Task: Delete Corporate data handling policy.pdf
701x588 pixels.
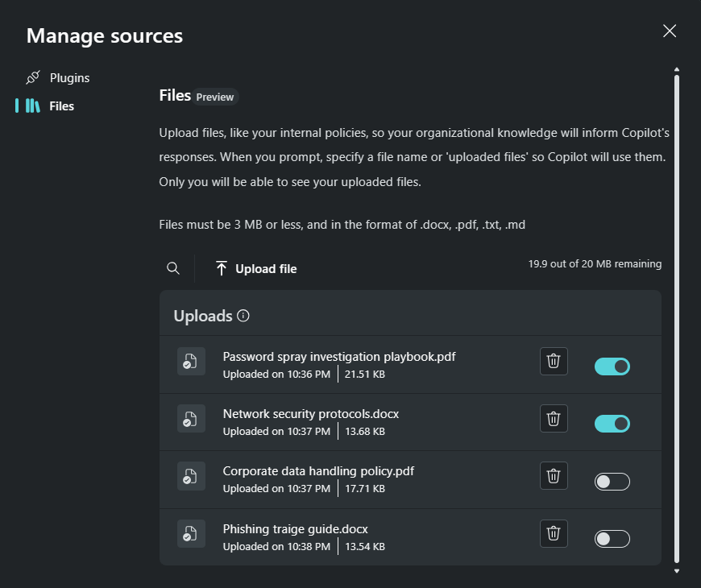Action: [554, 475]
